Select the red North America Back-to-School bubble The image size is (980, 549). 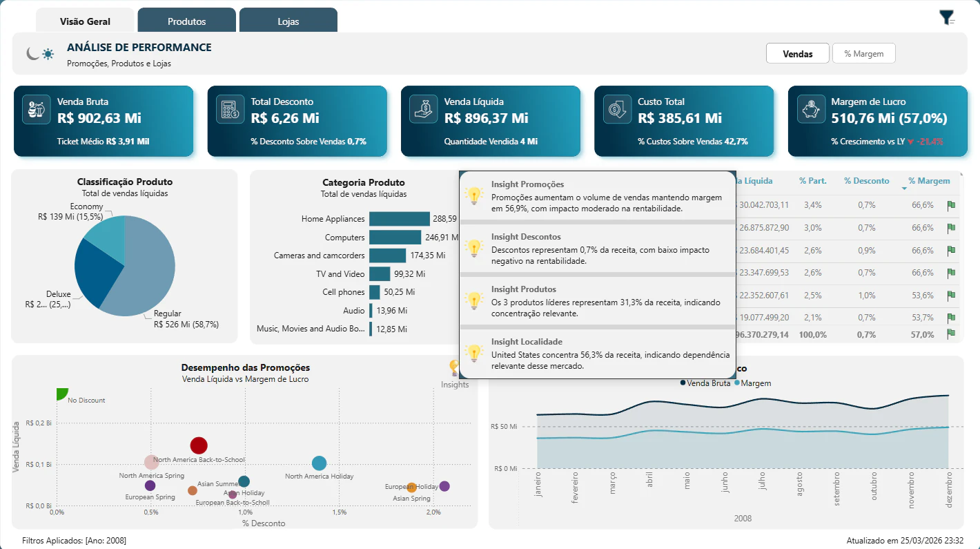point(199,446)
